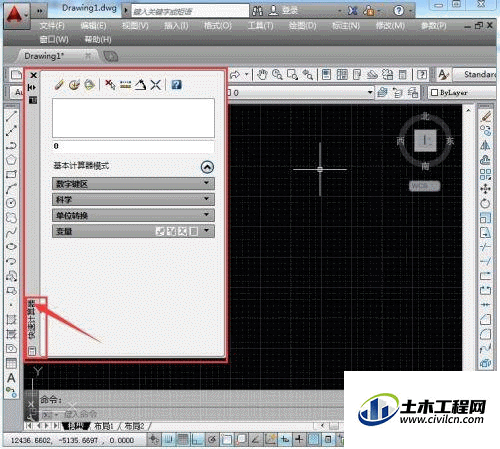Select the Array modify tool

485,174
